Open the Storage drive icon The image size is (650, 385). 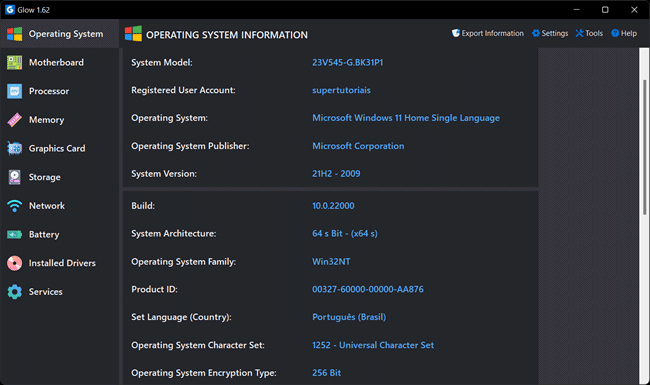[15, 177]
